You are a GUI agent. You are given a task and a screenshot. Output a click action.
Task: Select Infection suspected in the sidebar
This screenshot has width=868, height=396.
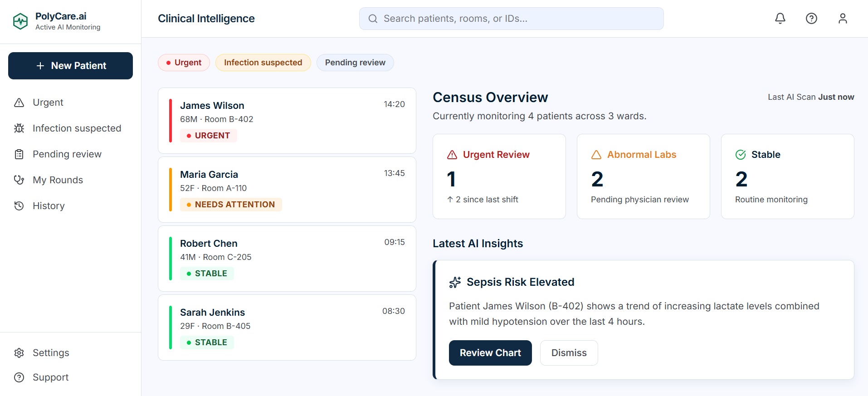coord(77,128)
